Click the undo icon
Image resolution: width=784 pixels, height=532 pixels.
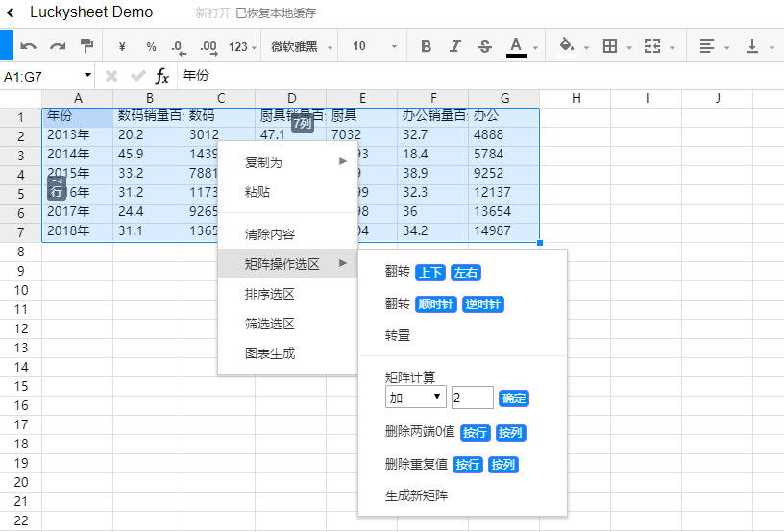tap(28, 46)
